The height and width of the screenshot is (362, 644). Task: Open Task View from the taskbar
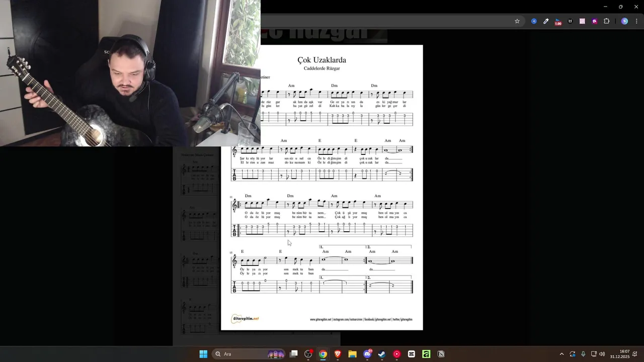pyautogui.click(x=294, y=354)
